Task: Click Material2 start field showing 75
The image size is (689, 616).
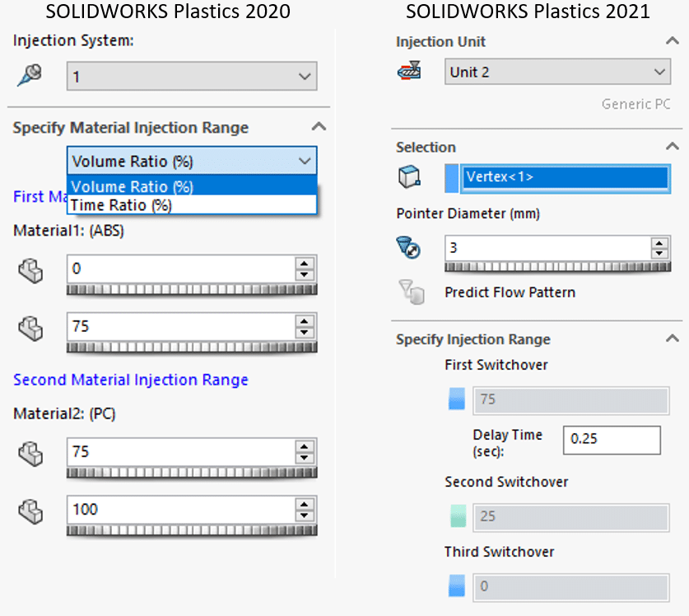Action: (181, 452)
